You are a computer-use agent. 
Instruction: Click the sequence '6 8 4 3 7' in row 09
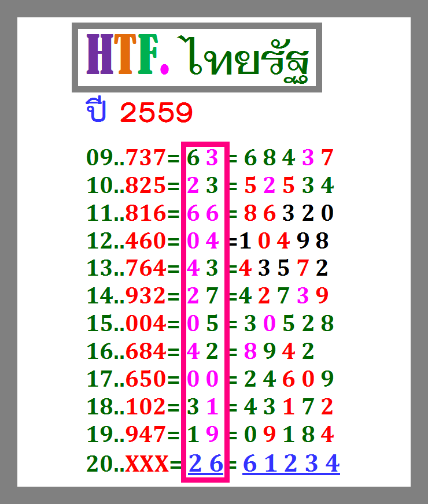289,157
